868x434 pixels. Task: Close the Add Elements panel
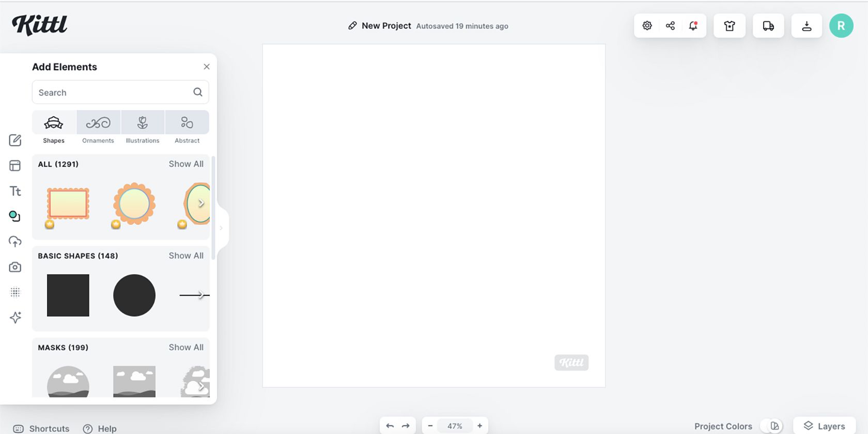coord(207,67)
